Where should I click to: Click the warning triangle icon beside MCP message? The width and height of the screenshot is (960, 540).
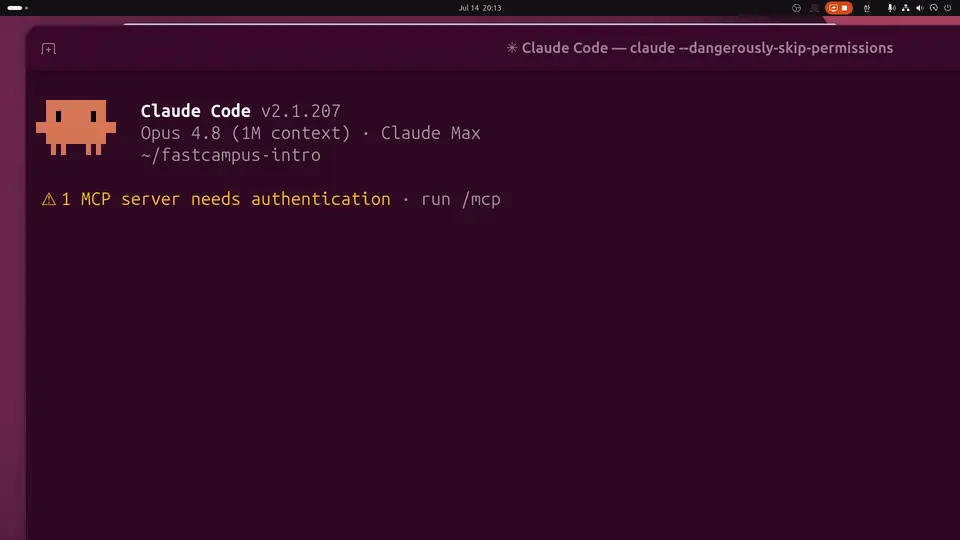[x=49, y=199]
